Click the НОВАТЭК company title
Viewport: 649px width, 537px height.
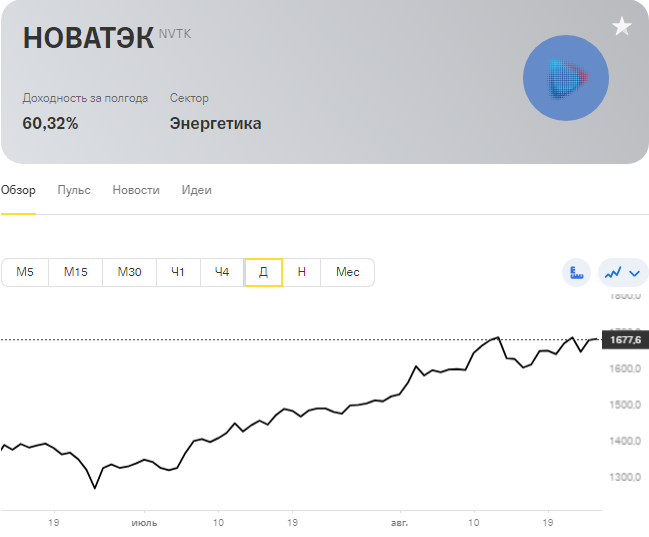[89, 38]
